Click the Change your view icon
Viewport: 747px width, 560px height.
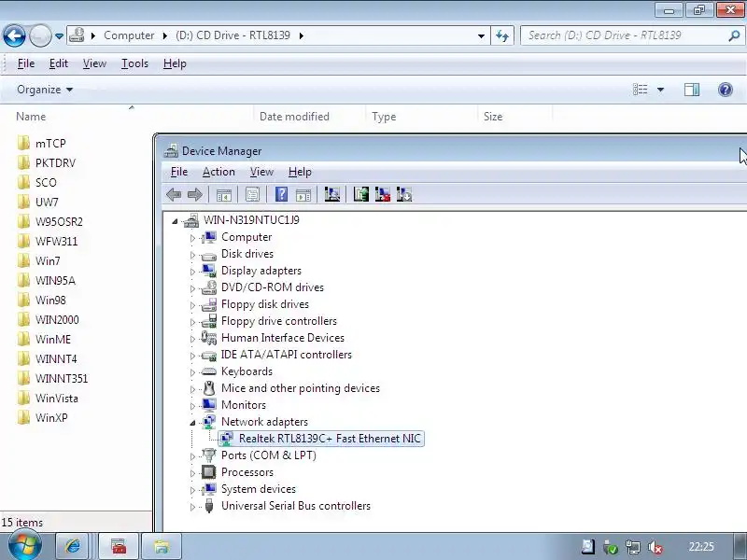coord(640,90)
